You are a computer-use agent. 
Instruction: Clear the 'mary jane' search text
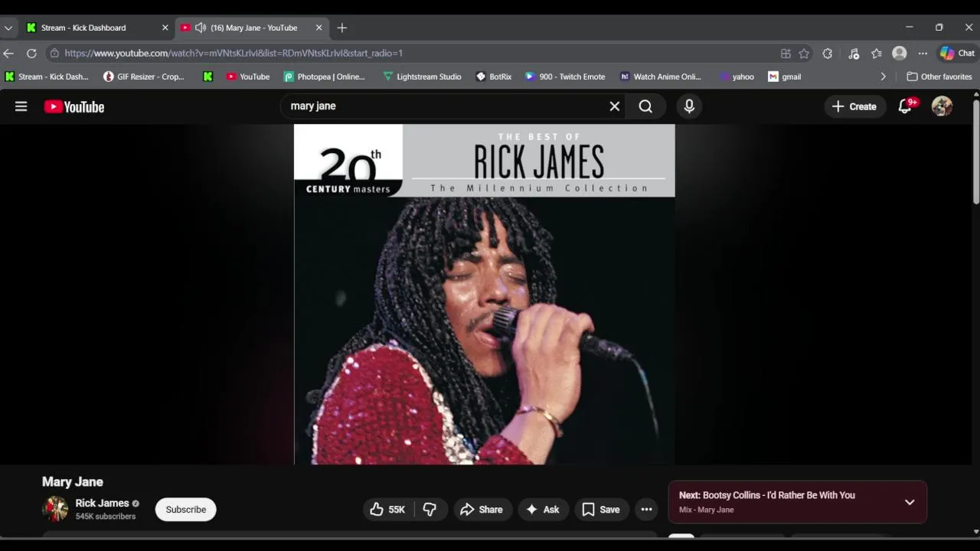click(x=614, y=106)
